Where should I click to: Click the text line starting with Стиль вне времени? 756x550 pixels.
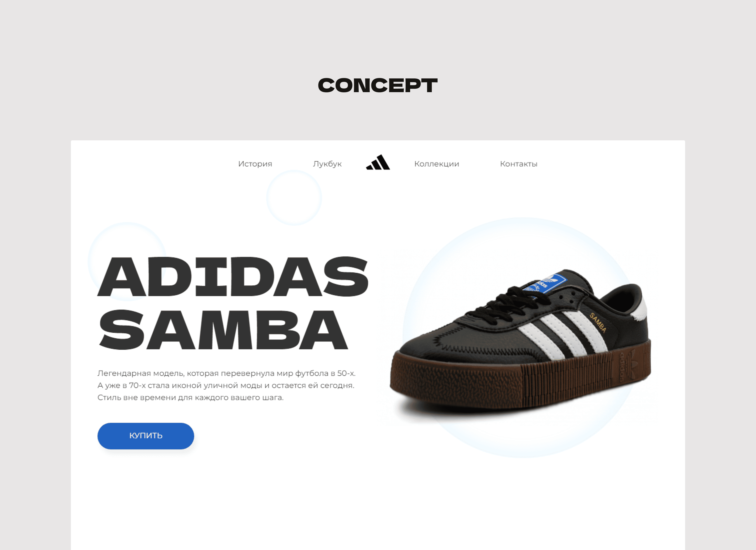[x=190, y=397]
